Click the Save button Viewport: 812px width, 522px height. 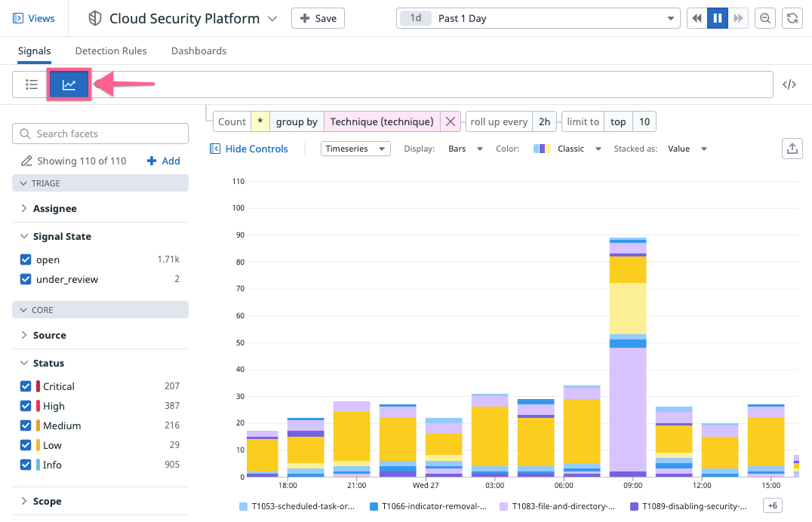(318, 18)
